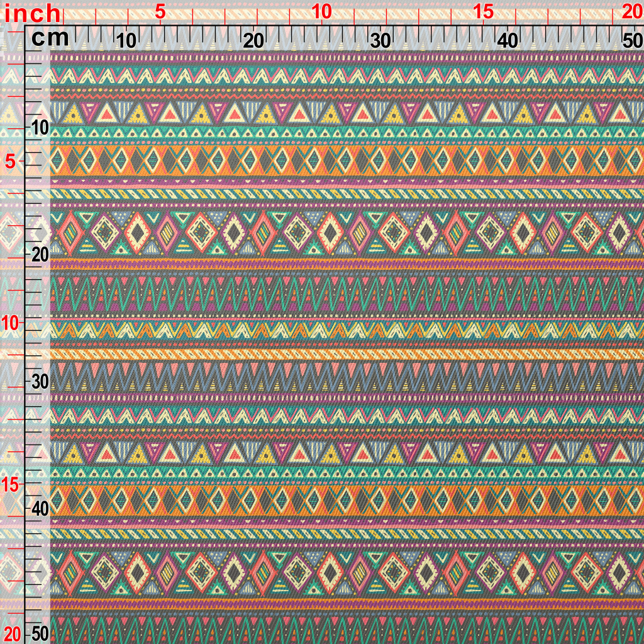Choose the black 50 on the left cm ruler

(x=40, y=635)
